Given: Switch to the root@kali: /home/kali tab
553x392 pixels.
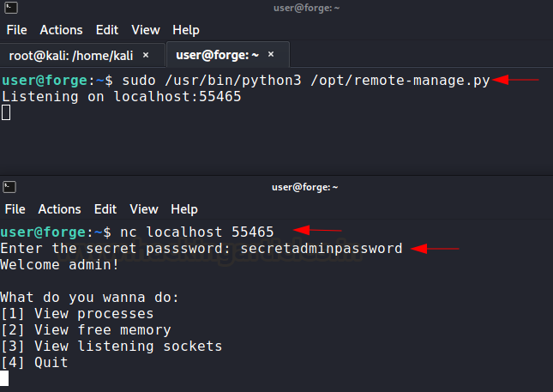Looking at the screenshot, I should [x=71, y=55].
